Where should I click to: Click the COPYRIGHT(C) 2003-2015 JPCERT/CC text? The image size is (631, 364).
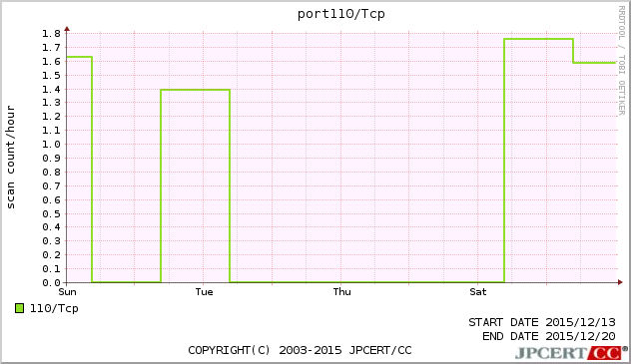[300, 350]
